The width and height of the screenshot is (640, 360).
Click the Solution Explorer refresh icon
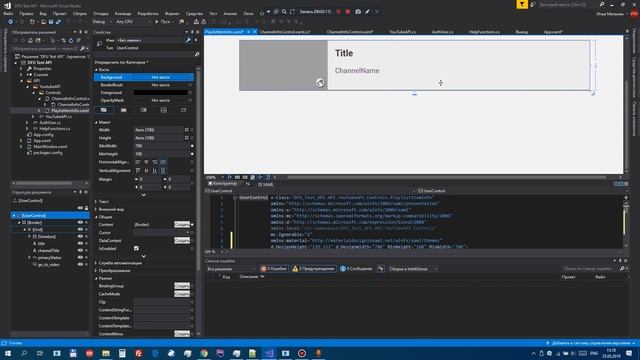(71, 40)
